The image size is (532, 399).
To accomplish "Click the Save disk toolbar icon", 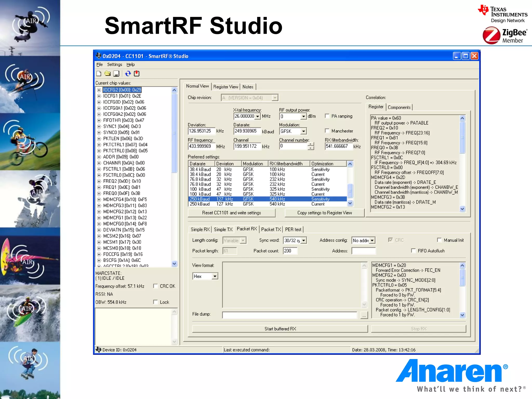I will [x=116, y=74].
